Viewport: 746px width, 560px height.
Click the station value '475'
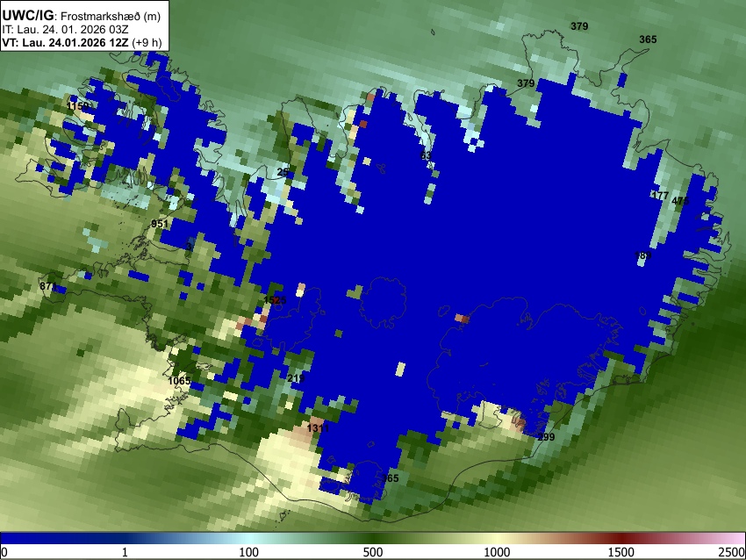[680, 201]
